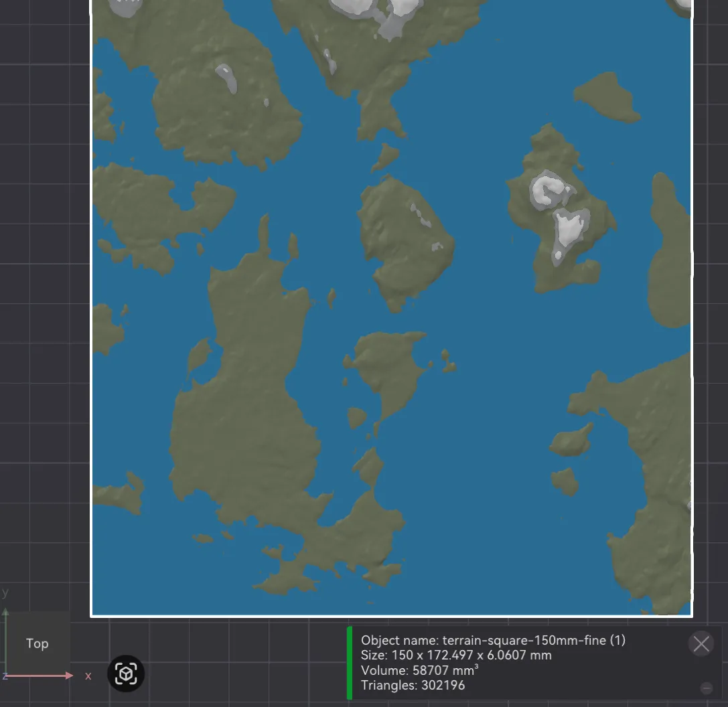Click the Volume line in the info panel
Screen dimensions: 728x707
(x=419, y=670)
